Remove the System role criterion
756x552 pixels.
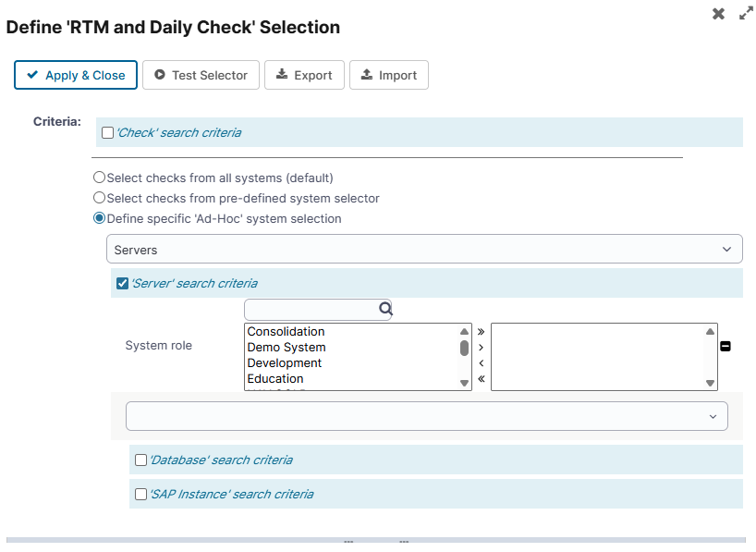point(726,346)
